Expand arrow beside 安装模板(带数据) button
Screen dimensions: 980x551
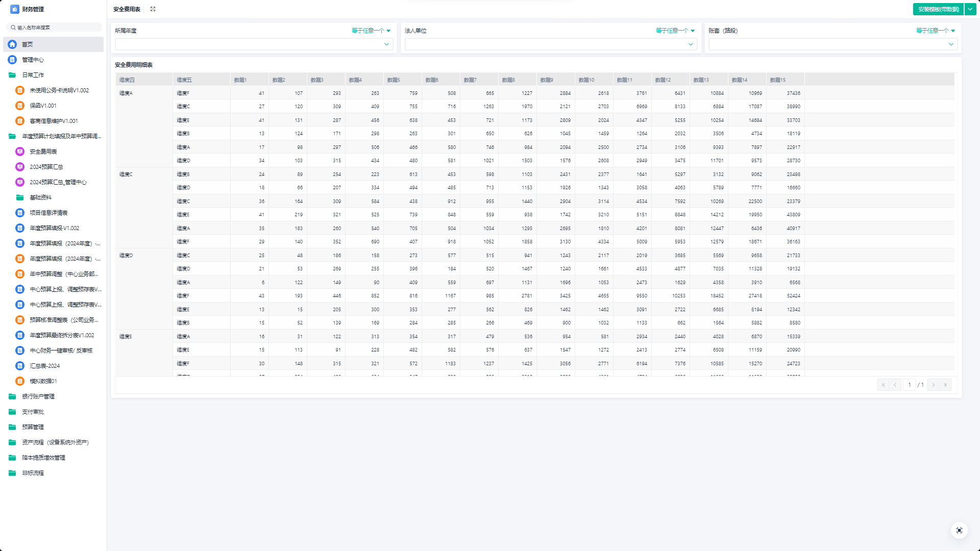point(970,9)
